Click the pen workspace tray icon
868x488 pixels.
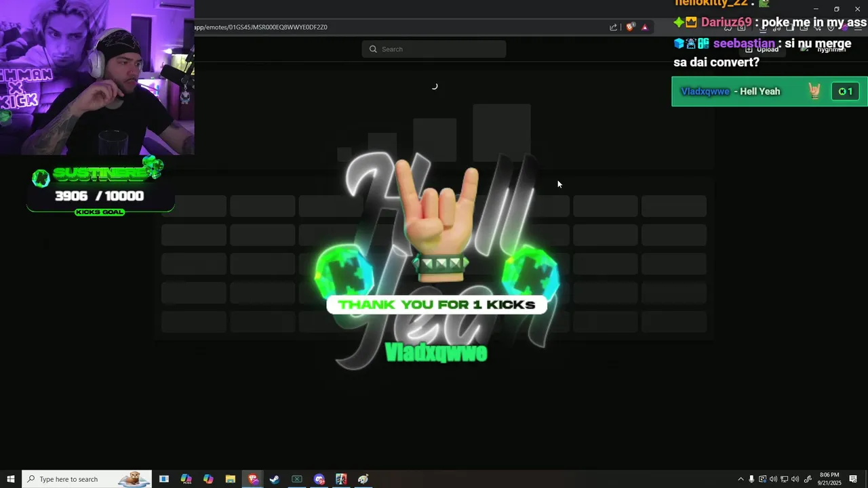[807, 479]
